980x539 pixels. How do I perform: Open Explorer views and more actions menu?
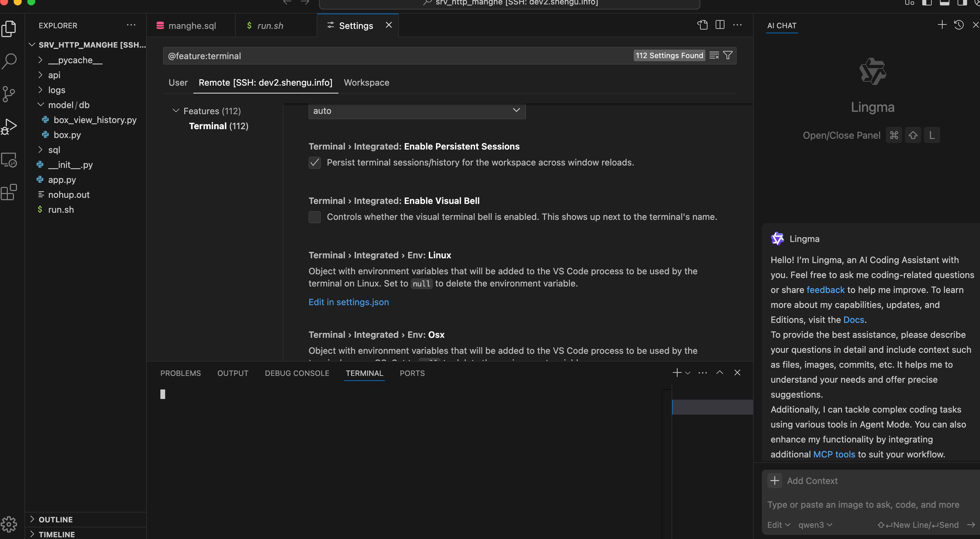coord(131,25)
